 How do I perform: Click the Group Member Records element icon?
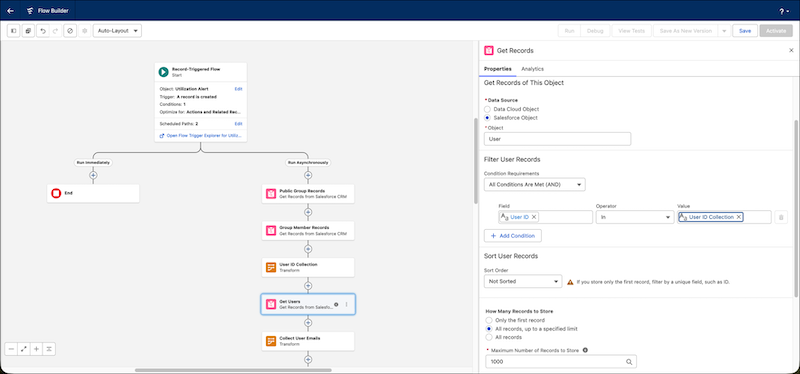pos(271,231)
